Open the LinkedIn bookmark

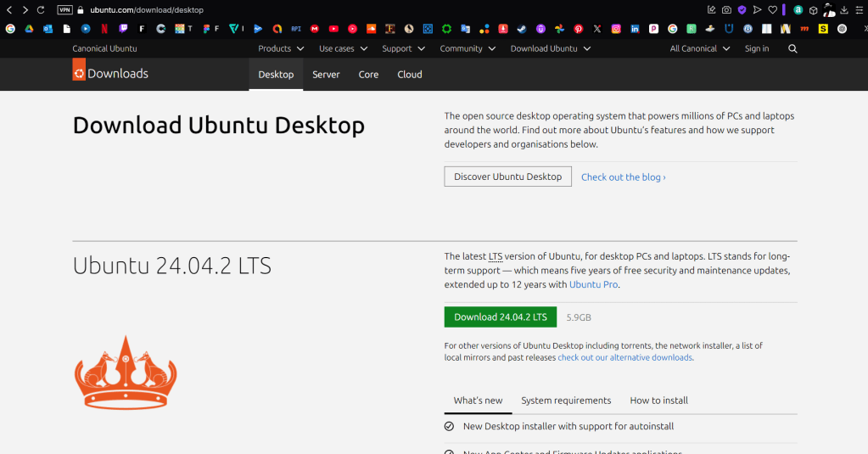coord(635,29)
